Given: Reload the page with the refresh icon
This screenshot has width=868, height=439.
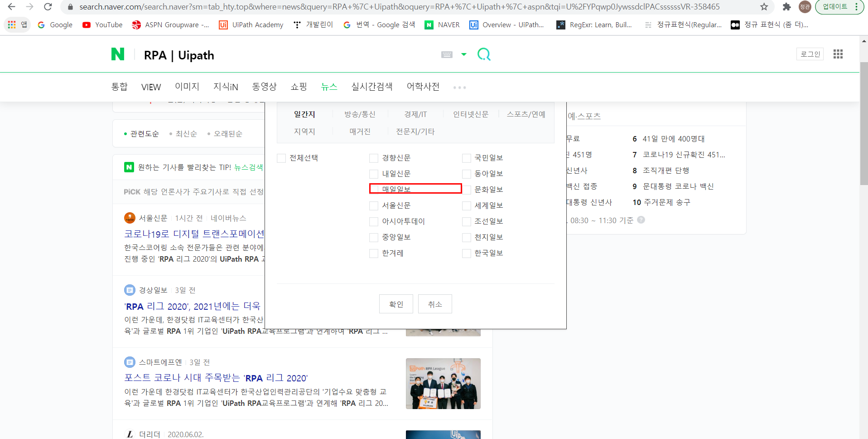Looking at the screenshot, I should (x=48, y=7).
